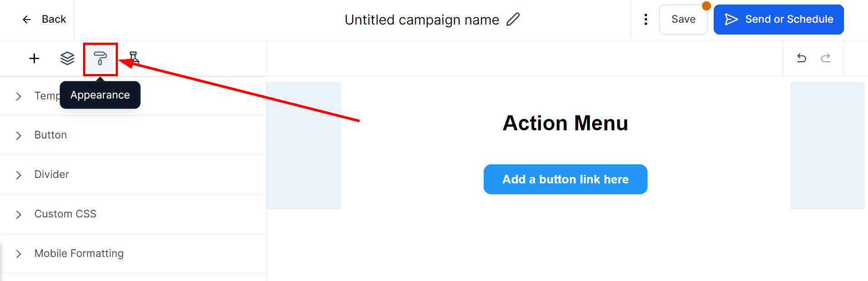Screen dimensions: 868x281
Task: Expand the Template section chevron
Action: tap(19, 96)
